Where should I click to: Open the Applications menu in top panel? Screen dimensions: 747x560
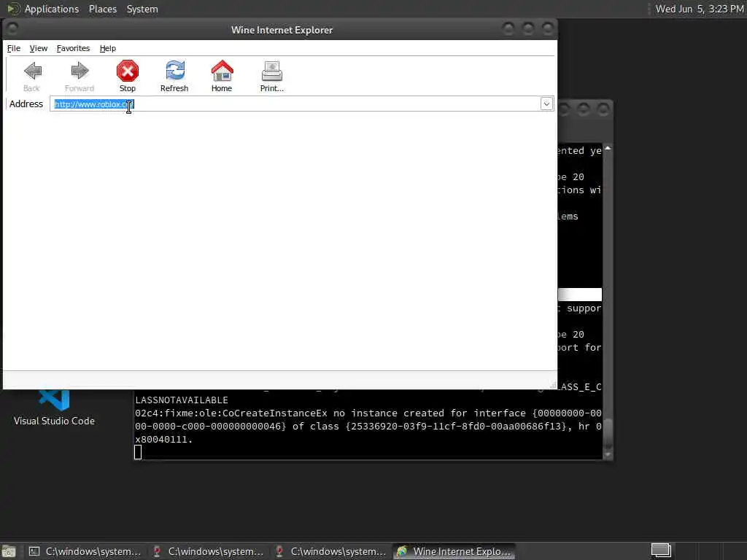52,9
